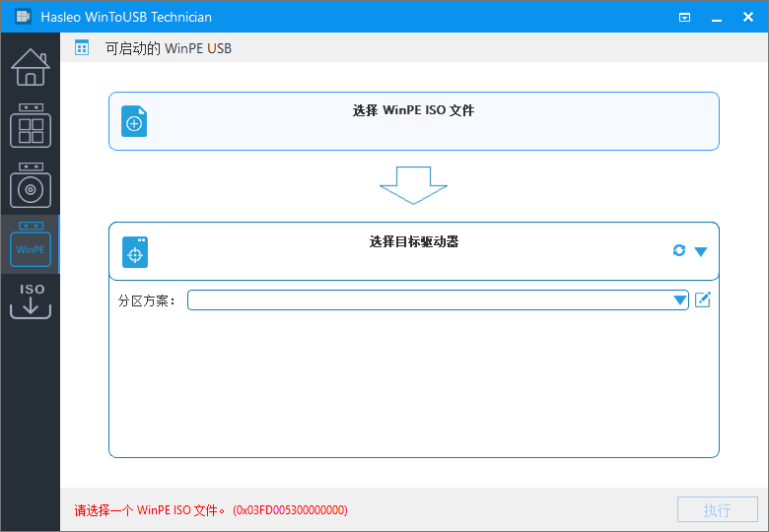Click the 选择目标驱动器 label
Screen dimensions: 769x532
point(413,241)
